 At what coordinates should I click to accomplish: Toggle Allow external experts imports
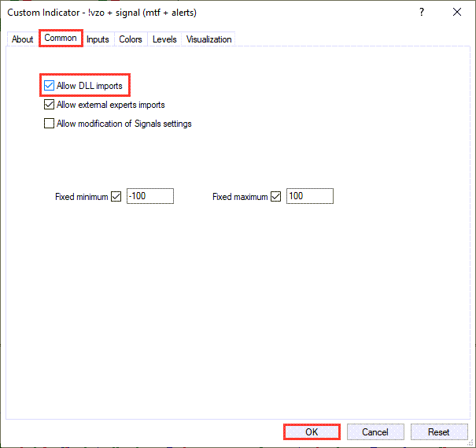pos(49,105)
